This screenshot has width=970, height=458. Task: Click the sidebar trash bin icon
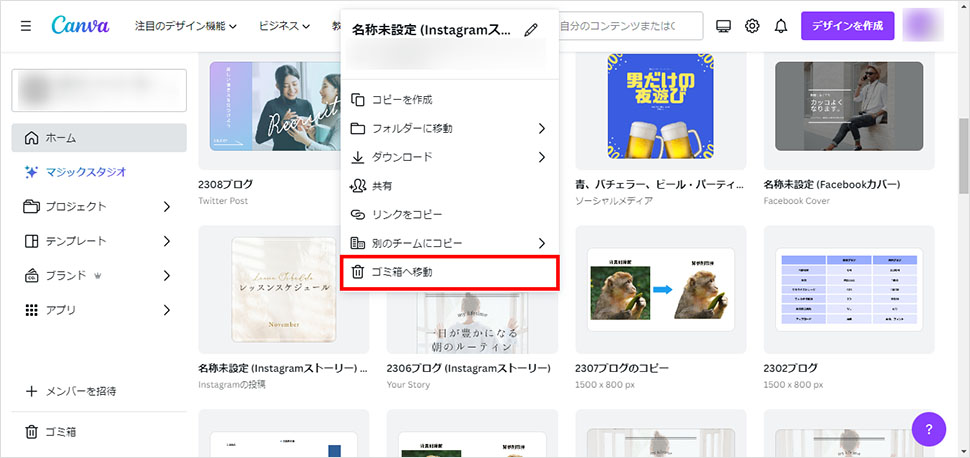click(x=31, y=432)
